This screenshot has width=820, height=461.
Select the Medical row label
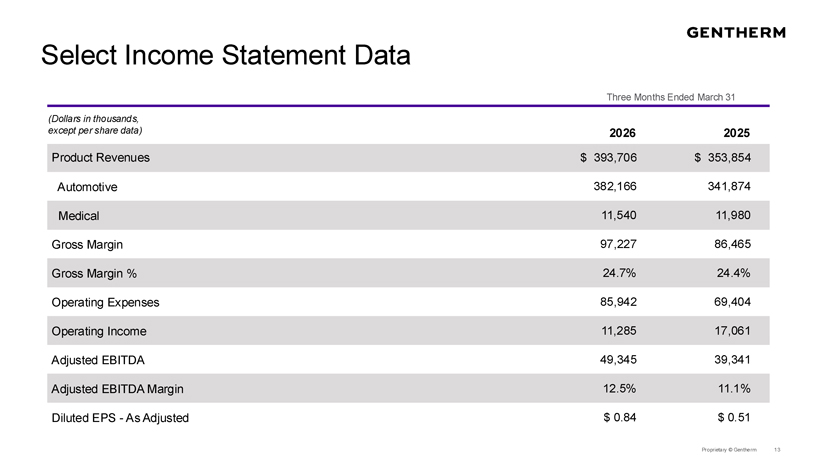click(78, 215)
